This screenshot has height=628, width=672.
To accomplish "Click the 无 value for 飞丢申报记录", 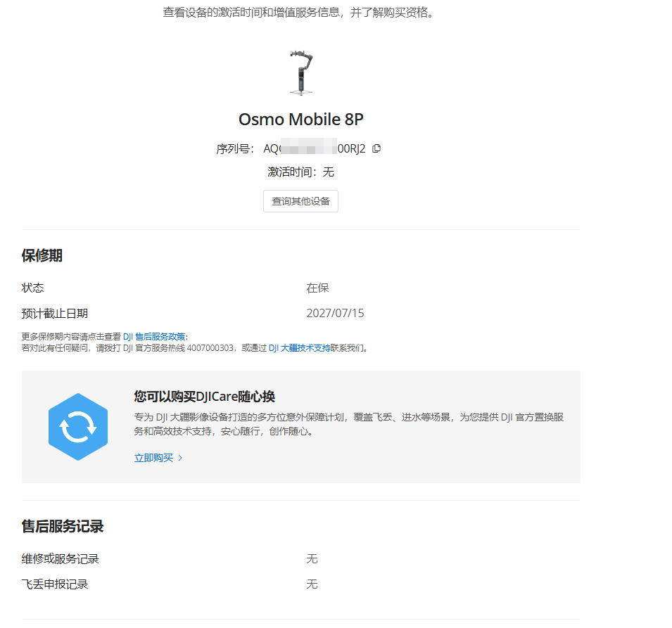I will click(312, 584).
